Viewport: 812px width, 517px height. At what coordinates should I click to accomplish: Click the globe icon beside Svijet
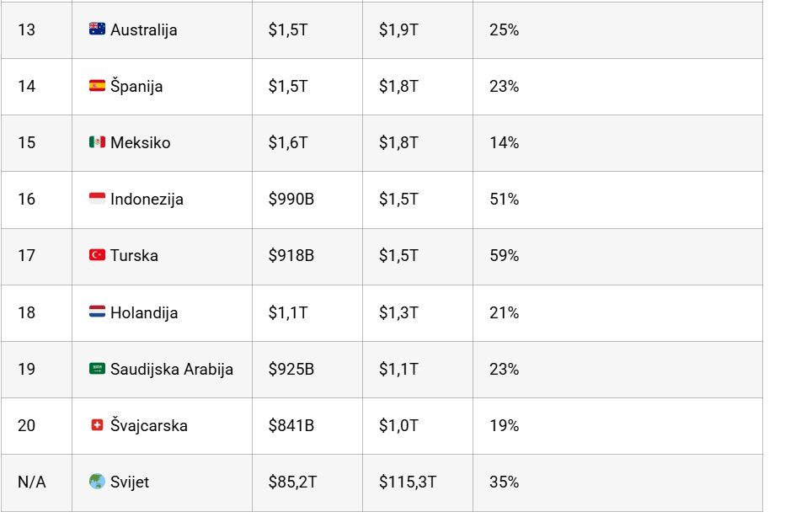coord(97,482)
